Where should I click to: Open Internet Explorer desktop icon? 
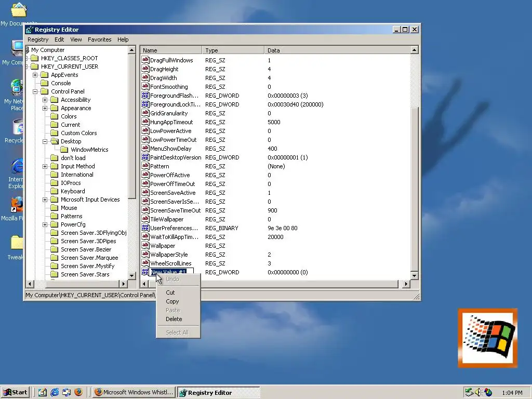(17, 167)
